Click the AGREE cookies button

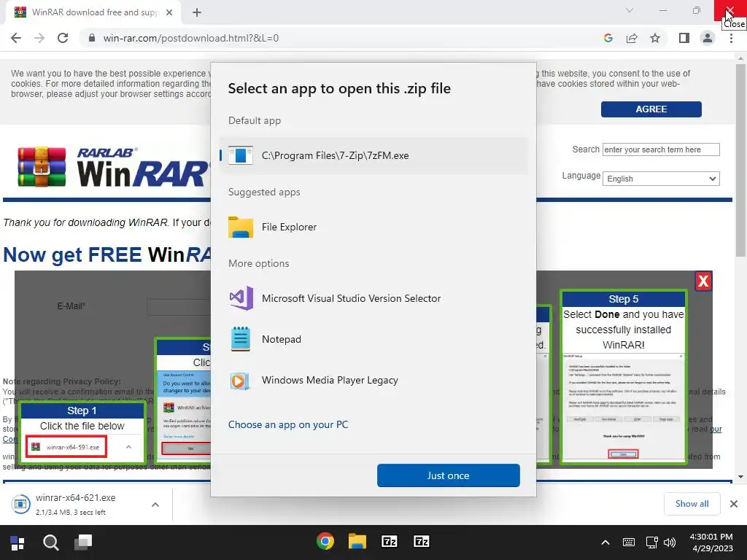tap(651, 109)
